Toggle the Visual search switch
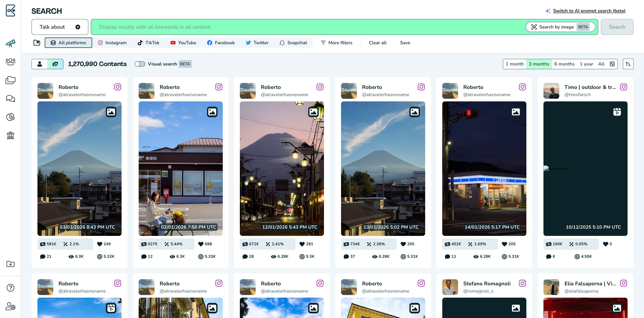 pos(140,64)
